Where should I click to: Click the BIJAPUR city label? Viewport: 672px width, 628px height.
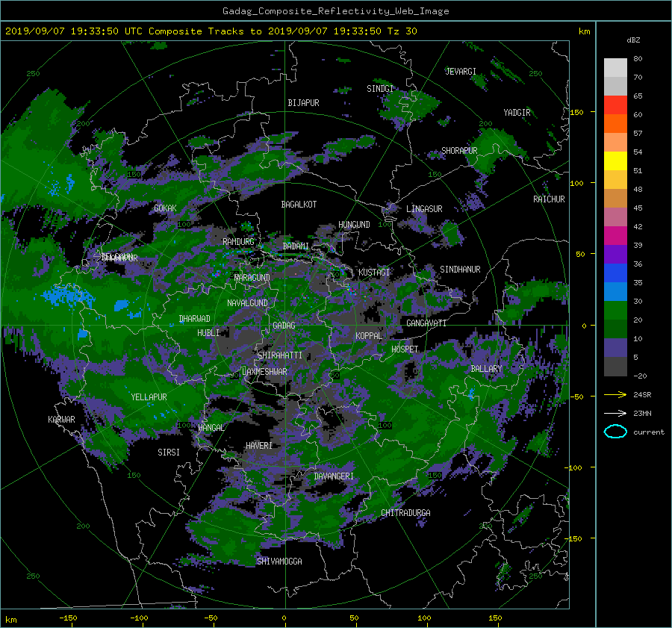coord(303,103)
